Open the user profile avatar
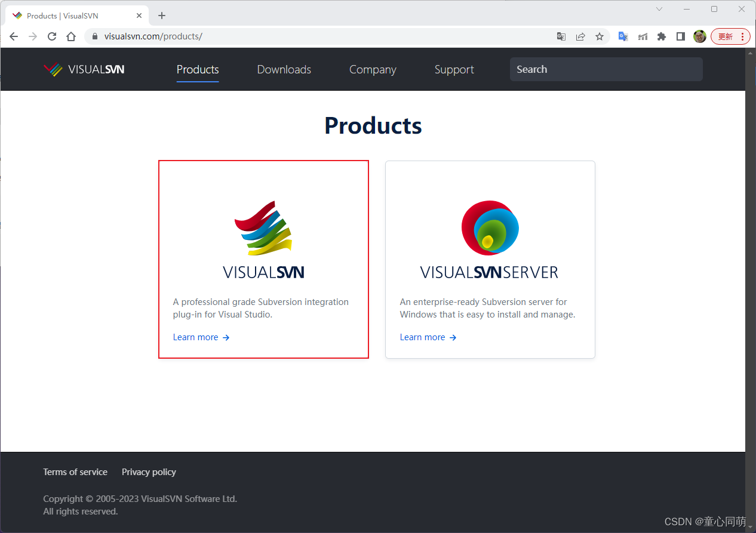The width and height of the screenshot is (756, 533). [700, 36]
